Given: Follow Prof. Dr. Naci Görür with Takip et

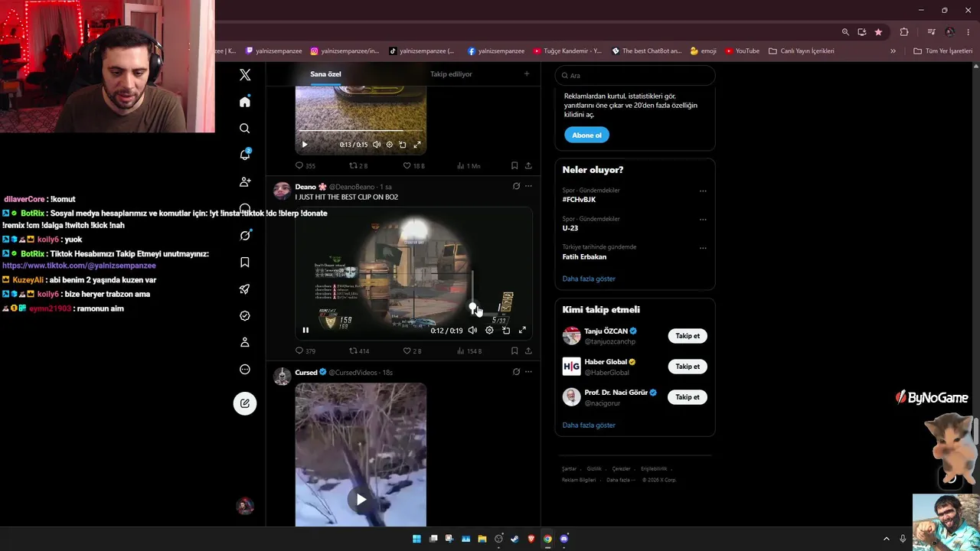Looking at the screenshot, I should pyautogui.click(x=688, y=397).
